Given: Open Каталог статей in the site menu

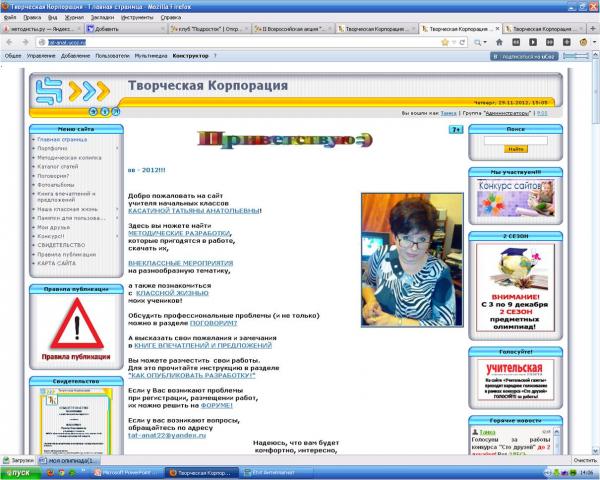Looking at the screenshot, I should point(57,167).
